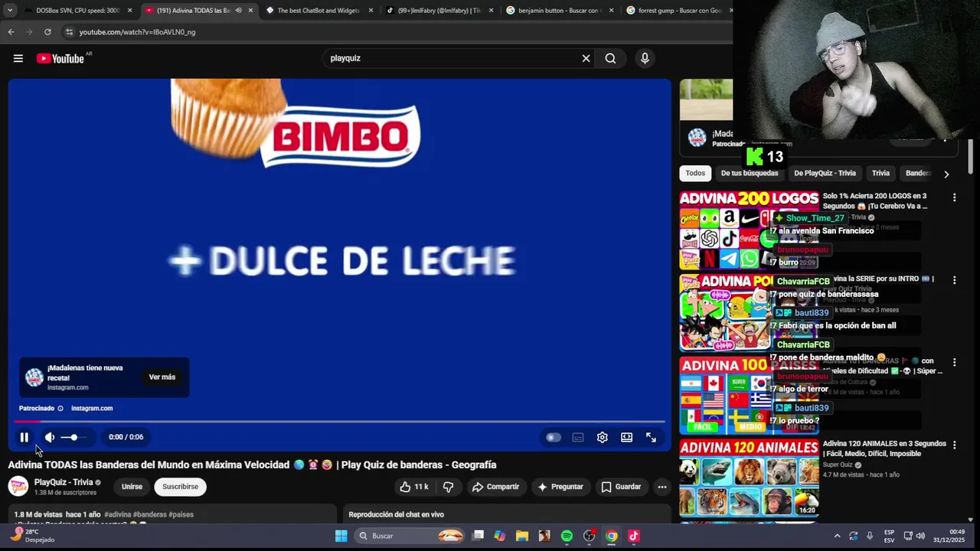Start voice search with the microphone icon
Screen dimensions: 980x551
(645, 58)
